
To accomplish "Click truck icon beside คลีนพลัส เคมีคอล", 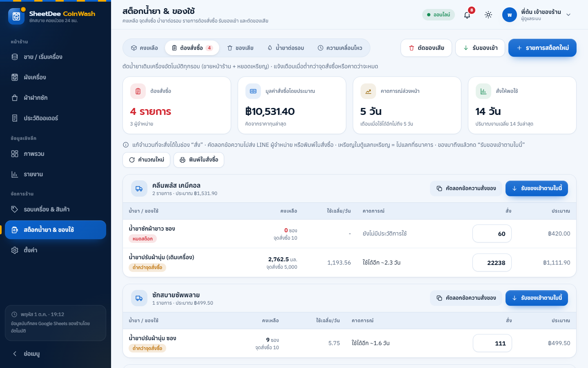I will point(139,188).
